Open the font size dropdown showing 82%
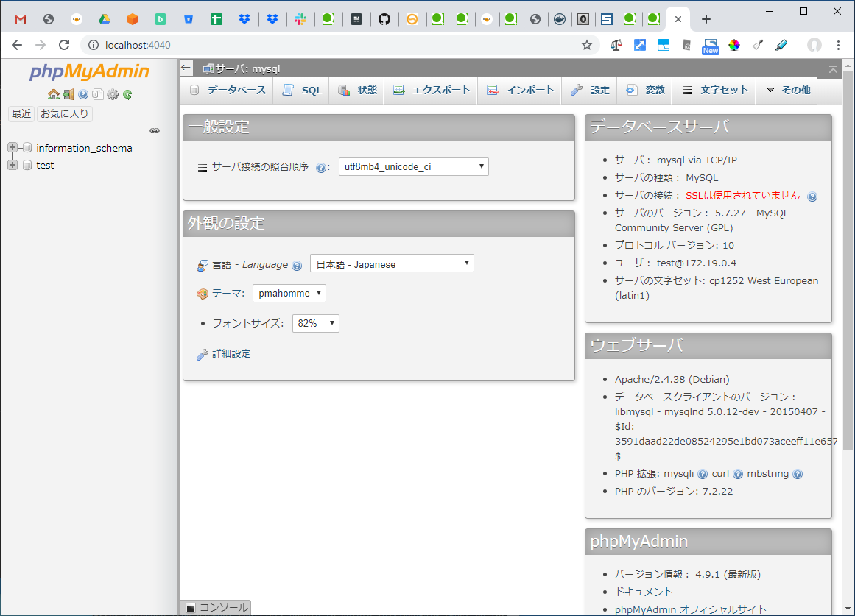Viewport: 855px width, 616px height. click(316, 323)
